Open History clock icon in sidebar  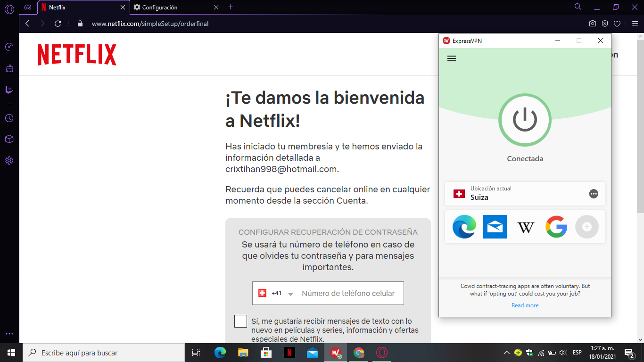tap(9, 118)
